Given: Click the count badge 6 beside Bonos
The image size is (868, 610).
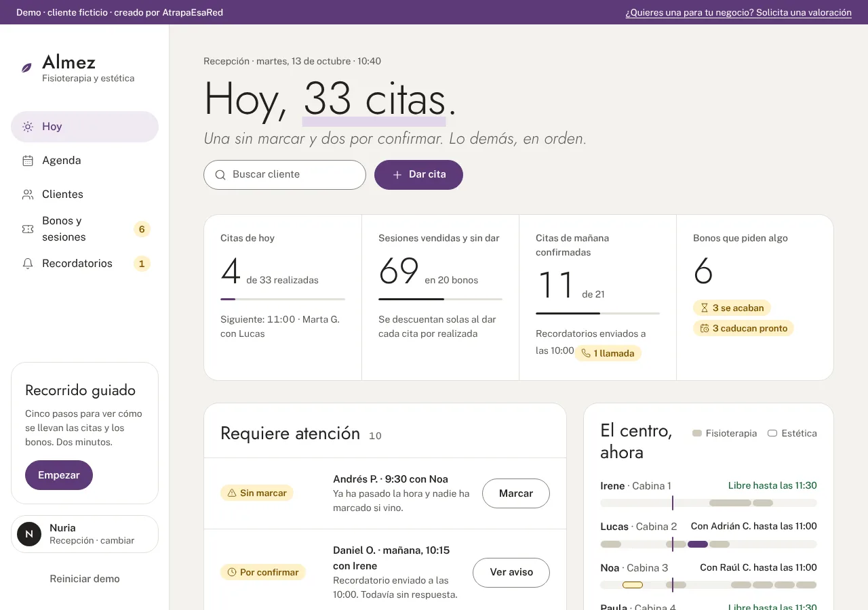Looking at the screenshot, I should pos(142,229).
